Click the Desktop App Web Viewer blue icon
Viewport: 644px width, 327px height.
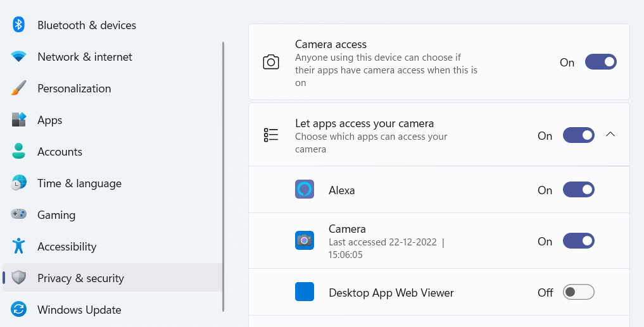305,292
